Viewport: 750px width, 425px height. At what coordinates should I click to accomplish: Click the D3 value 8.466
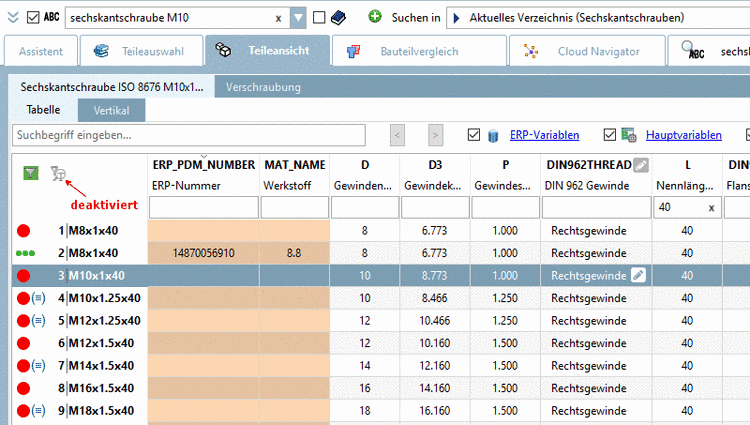pos(434,298)
